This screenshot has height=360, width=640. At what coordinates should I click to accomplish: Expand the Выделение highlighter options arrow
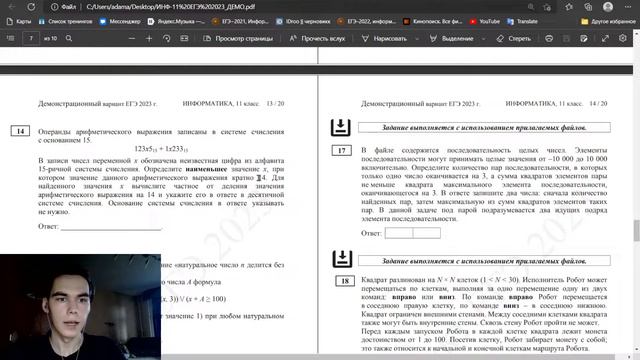[484, 39]
